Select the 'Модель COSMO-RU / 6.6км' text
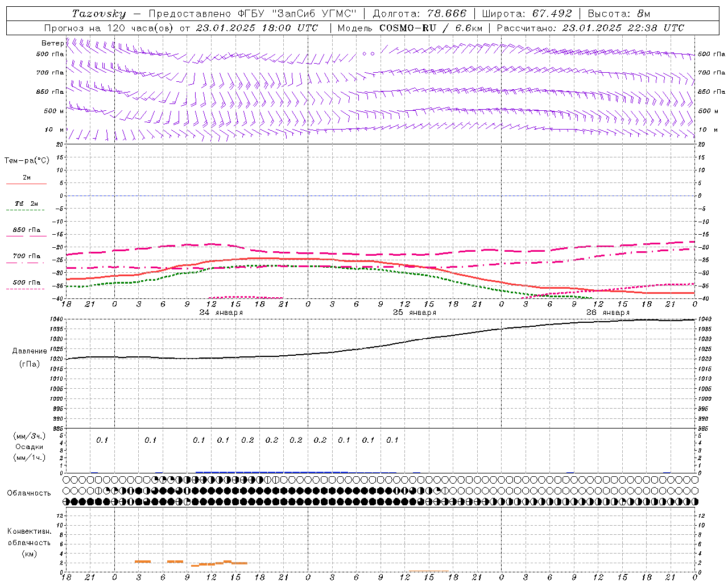 point(410,28)
